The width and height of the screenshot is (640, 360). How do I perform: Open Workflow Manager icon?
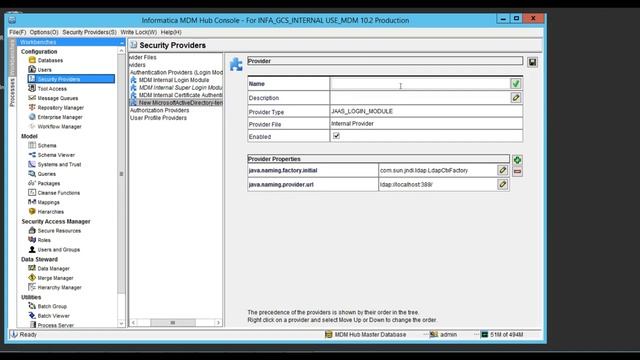click(32, 126)
